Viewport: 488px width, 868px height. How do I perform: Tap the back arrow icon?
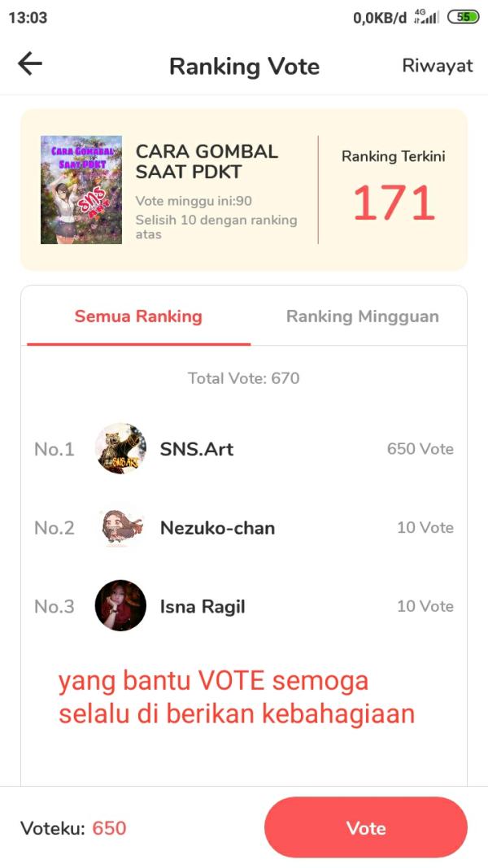click(30, 64)
